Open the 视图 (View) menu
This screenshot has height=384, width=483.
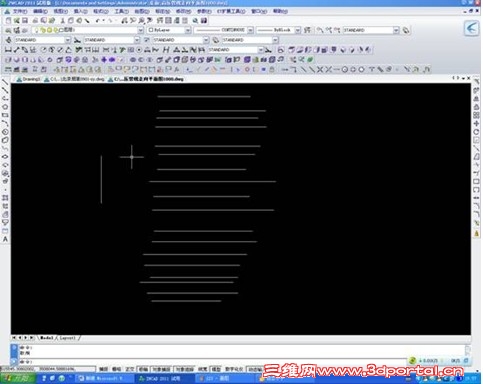pos(60,11)
